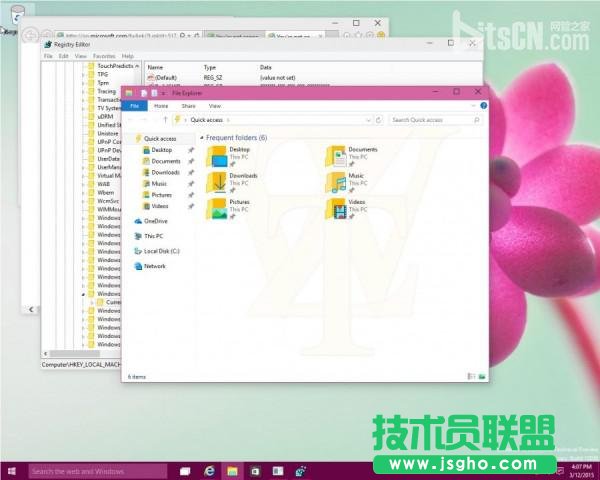Screen dimensions: 600x480
Task: Open Registry Editor Help menu
Action: point(128,56)
